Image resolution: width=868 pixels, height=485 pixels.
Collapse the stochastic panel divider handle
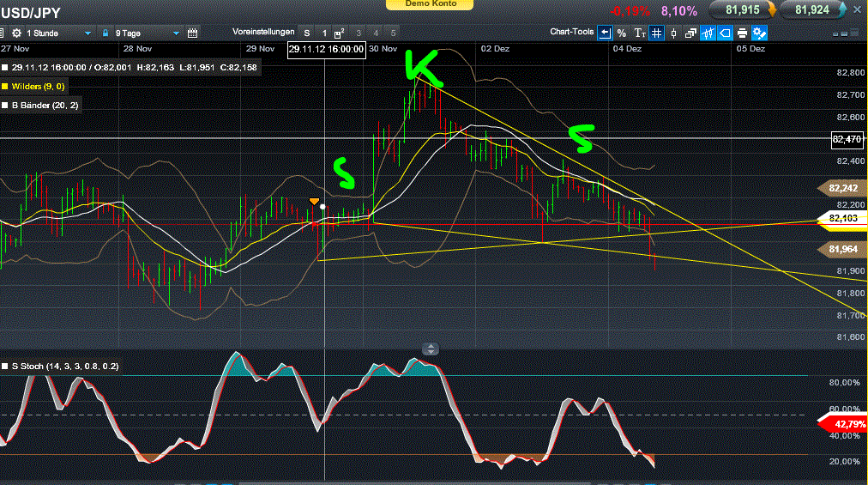[x=431, y=349]
